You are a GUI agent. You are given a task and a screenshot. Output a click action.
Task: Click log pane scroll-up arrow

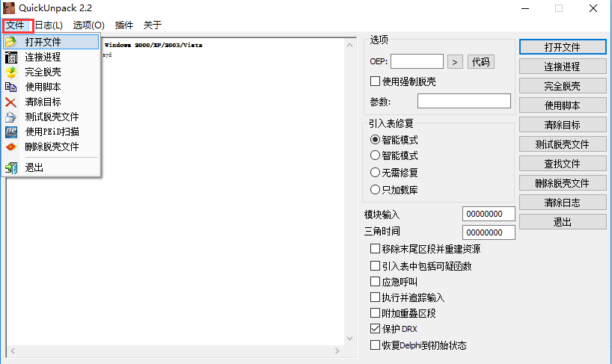click(349, 45)
